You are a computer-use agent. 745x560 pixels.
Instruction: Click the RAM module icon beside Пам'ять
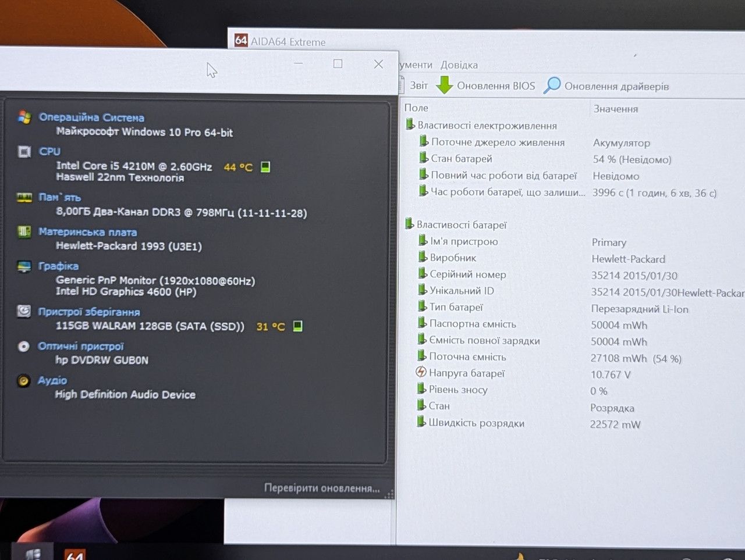coord(24,198)
